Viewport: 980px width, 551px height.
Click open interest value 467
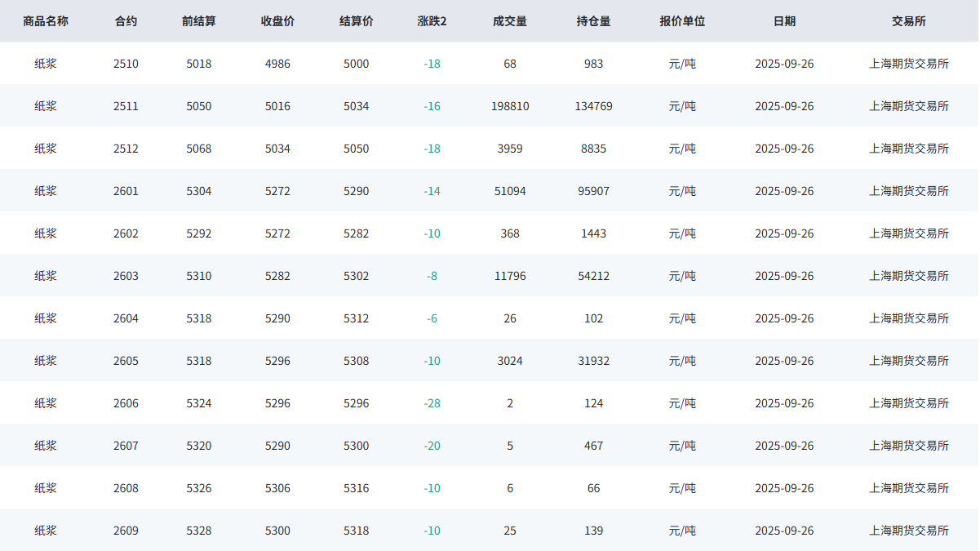[593, 446]
